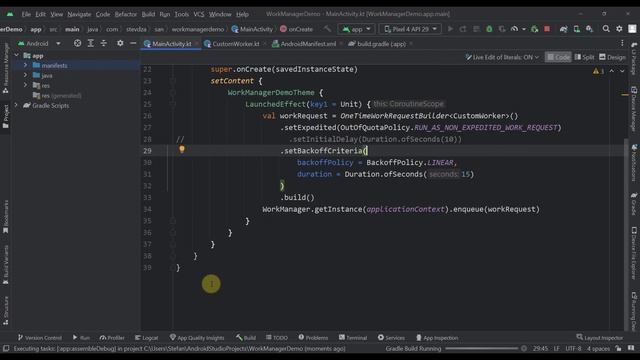
Task: Expand the Gradle Scripts node
Action: (16, 105)
